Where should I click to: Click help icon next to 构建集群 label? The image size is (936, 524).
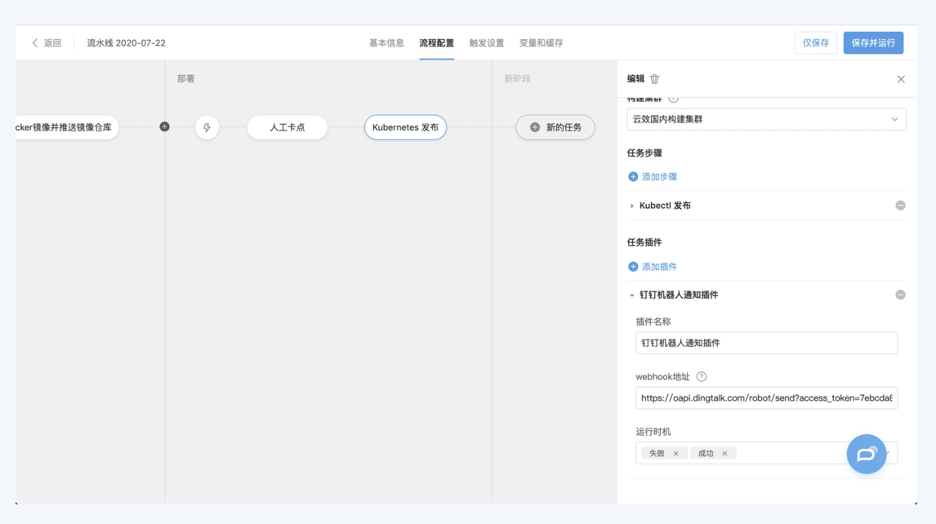(673, 99)
